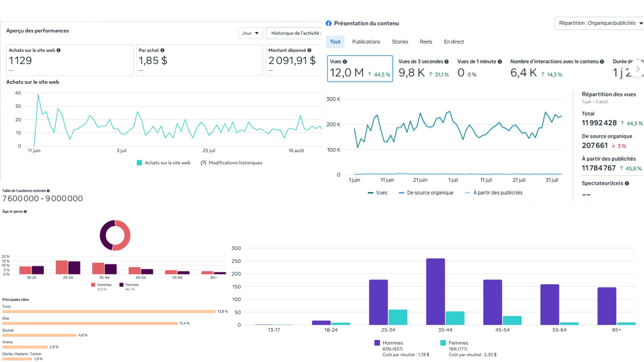Viewport: 644px width, 362px height.
Task: Click info icon beside Vues de 1 minute
Action: pos(500,62)
